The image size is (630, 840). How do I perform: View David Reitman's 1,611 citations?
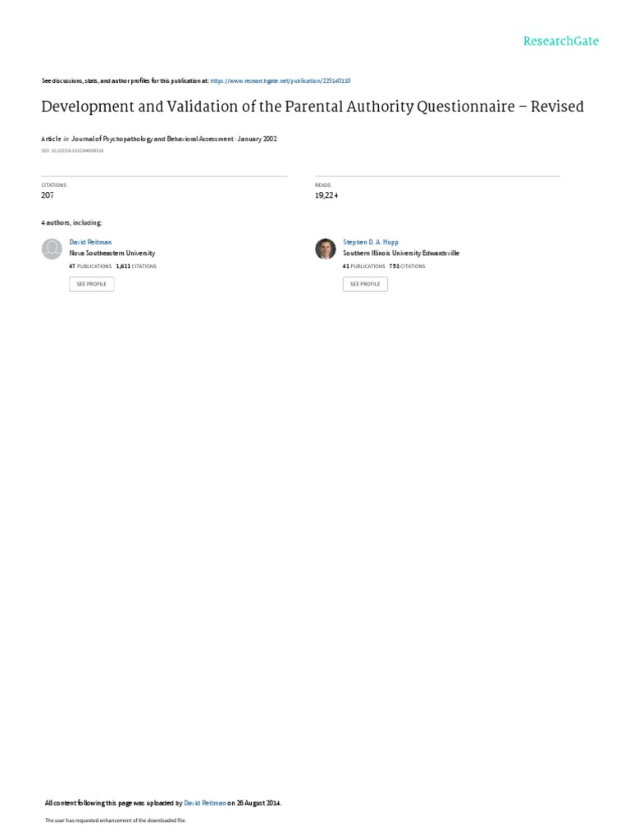[136, 267]
